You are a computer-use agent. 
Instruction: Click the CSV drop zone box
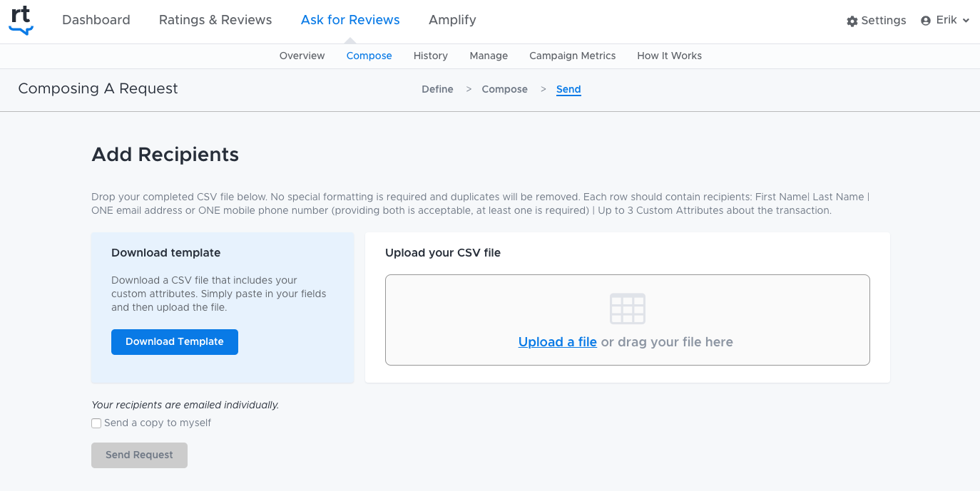628,320
